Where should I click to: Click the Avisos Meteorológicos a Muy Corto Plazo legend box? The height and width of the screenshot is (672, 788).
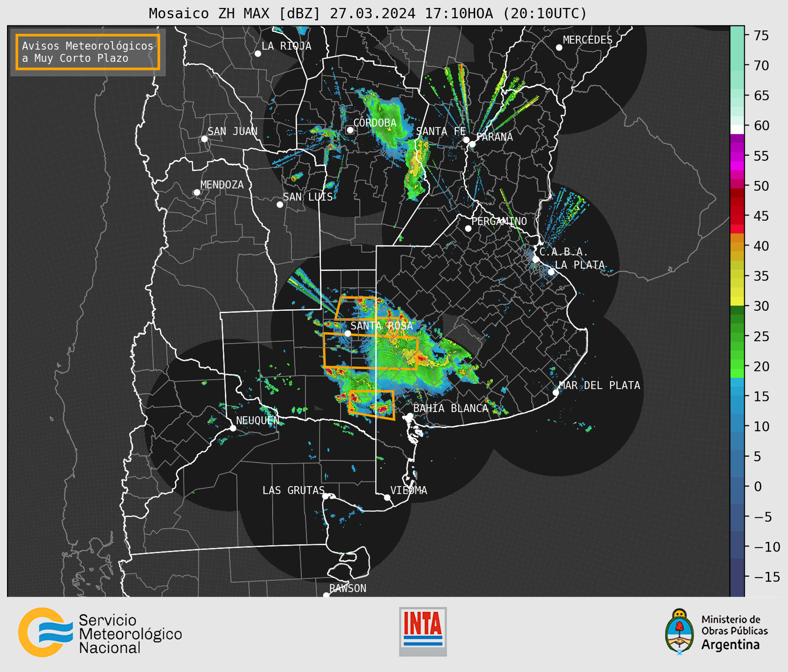click(88, 52)
